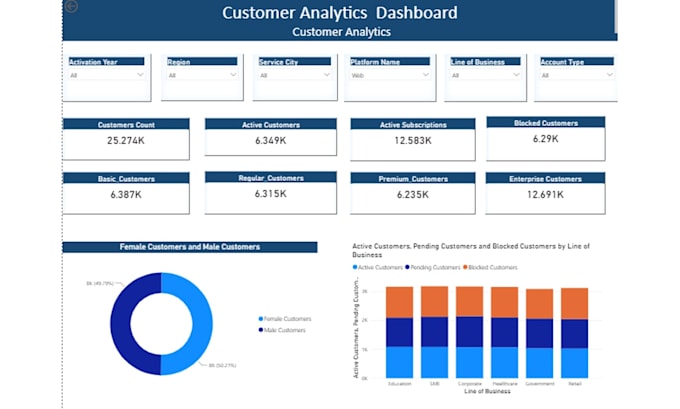Click the back arrow icon in header

coord(72,6)
